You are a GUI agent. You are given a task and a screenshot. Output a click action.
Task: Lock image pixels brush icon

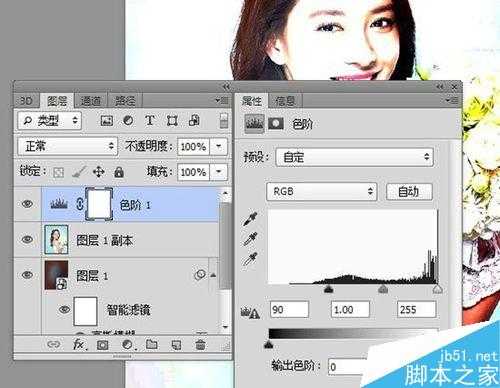coord(79,172)
